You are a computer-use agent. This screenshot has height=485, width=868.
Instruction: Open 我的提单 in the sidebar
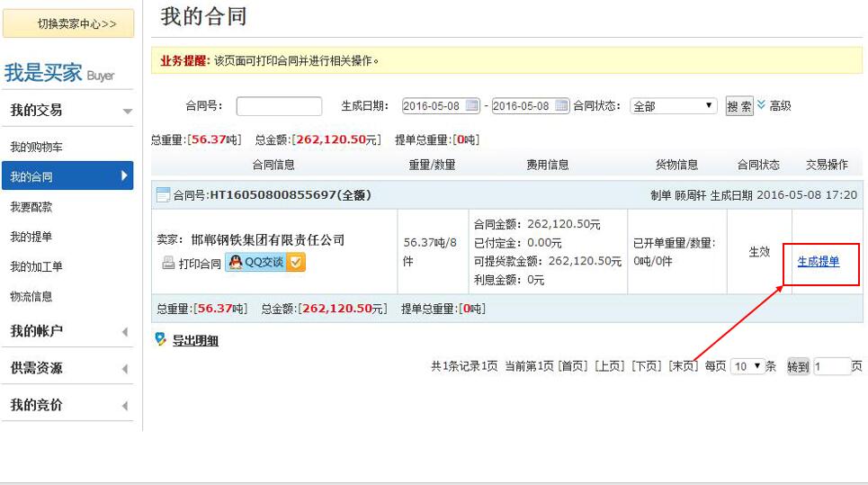[31, 237]
